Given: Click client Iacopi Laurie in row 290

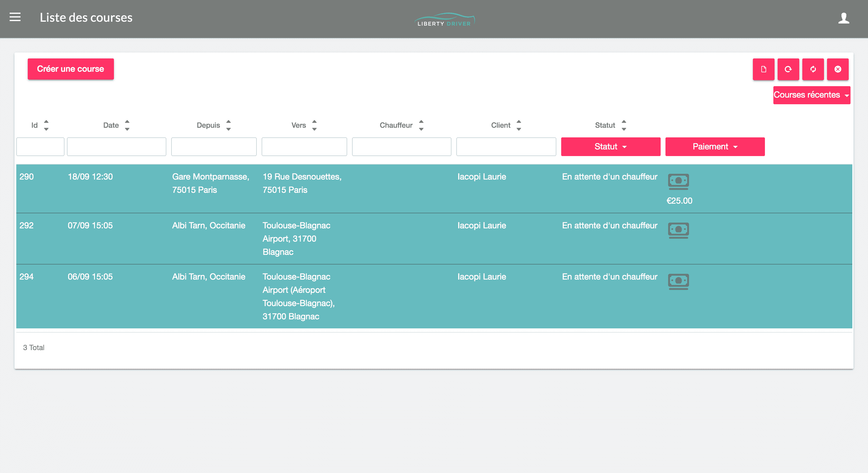Looking at the screenshot, I should pyautogui.click(x=482, y=177).
